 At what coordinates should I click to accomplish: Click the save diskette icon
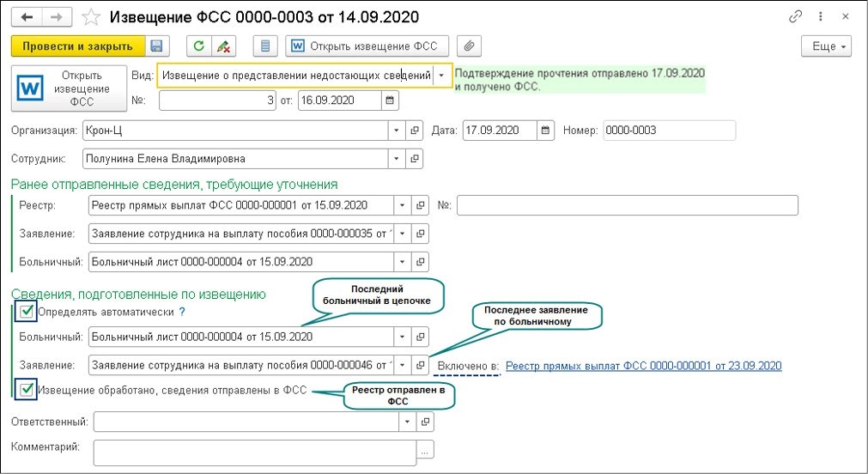[156, 46]
